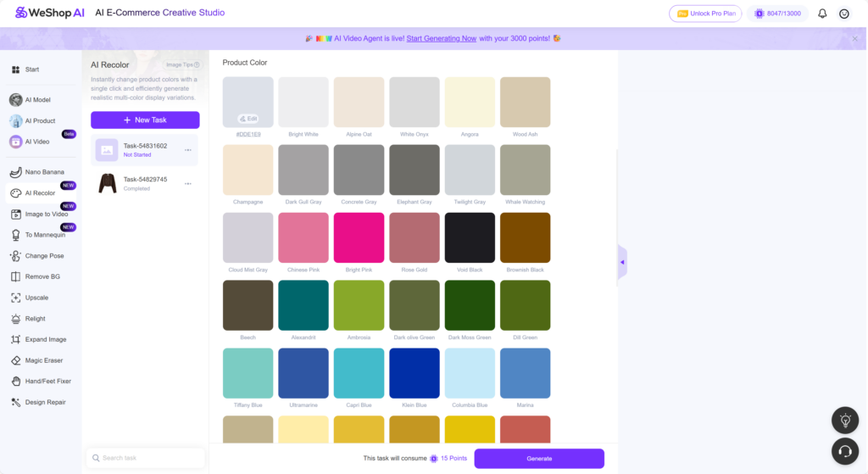Open Expand Image tool
This screenshot has height=474, width=868.
(39, 339)
